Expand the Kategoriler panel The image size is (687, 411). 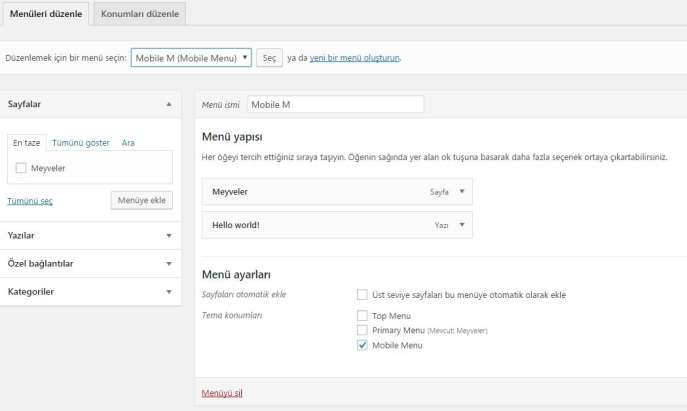[169, 292]
